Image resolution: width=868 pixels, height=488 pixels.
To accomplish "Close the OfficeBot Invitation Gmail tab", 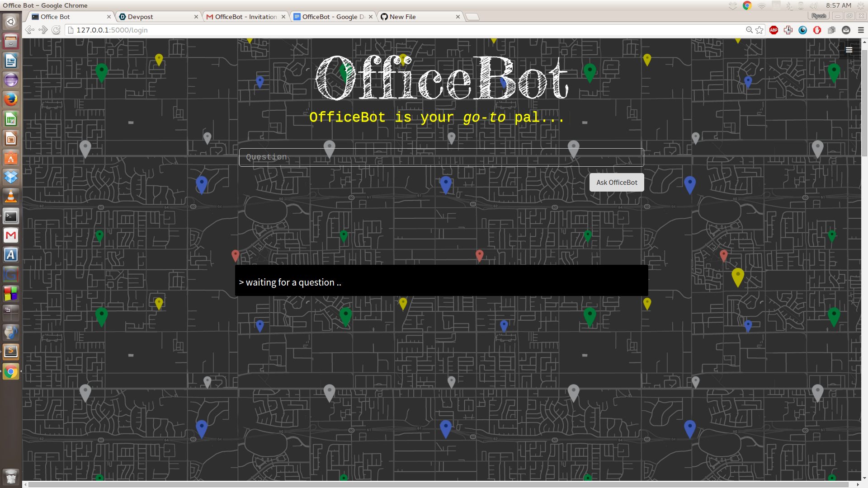I will [x=283, y=17].
